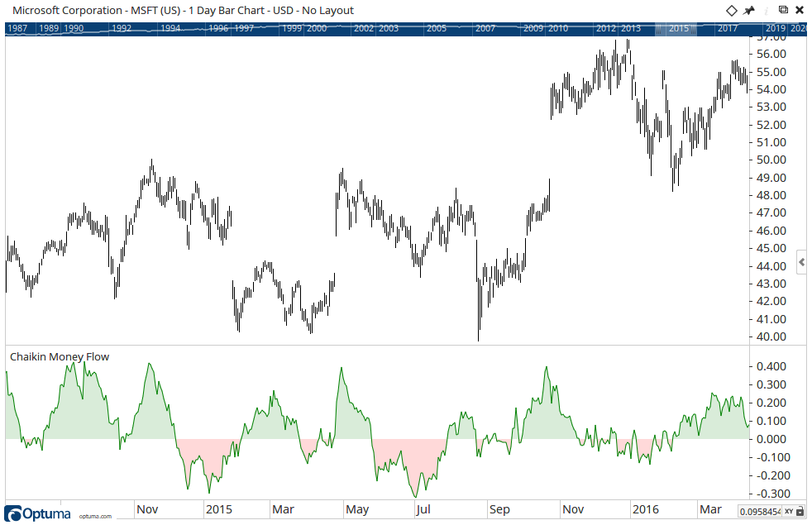The width and height of the screenshot is (812, 525).
Task: Click the 2016 label on the bottom date axis
Action: pos(645,509)
